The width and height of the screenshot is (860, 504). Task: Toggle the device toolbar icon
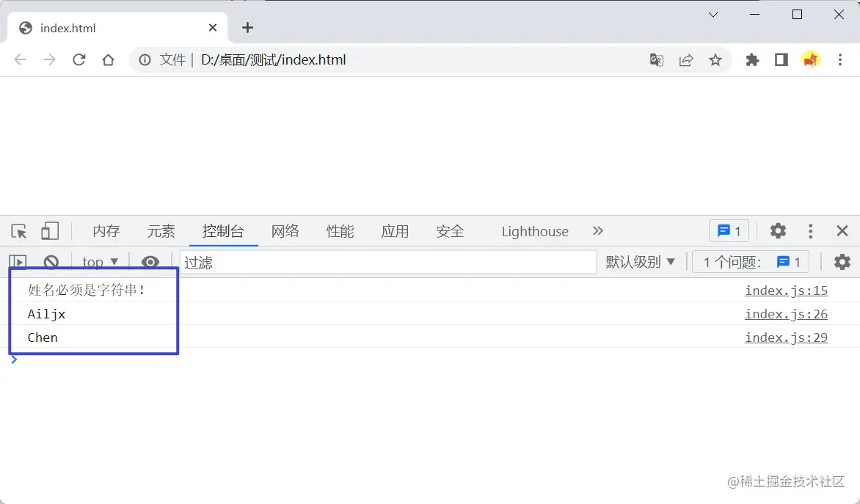tap(49, 231)
